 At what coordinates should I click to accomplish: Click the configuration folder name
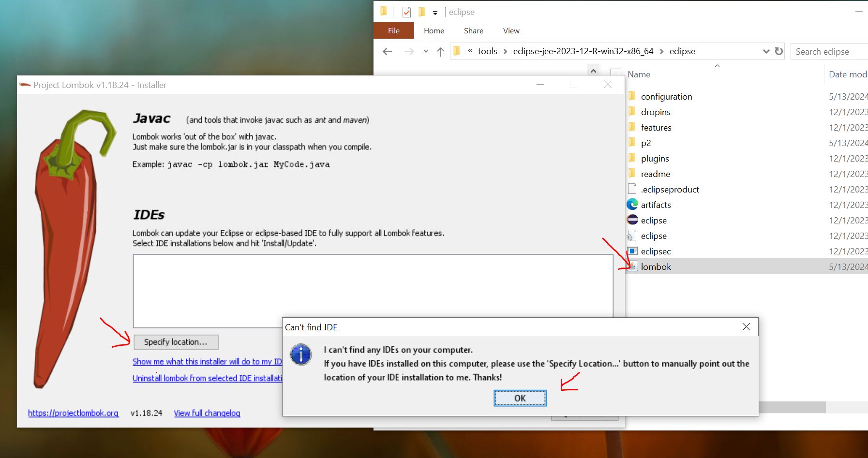pyautogui.click(x=666, y=96)
